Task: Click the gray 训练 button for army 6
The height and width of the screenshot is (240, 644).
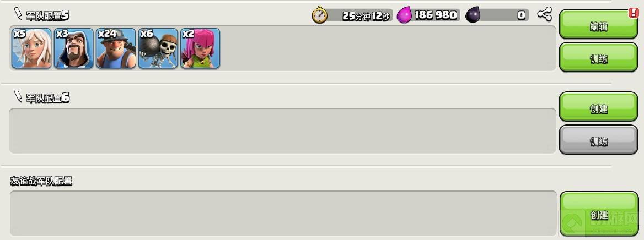Action: point(598,140)
